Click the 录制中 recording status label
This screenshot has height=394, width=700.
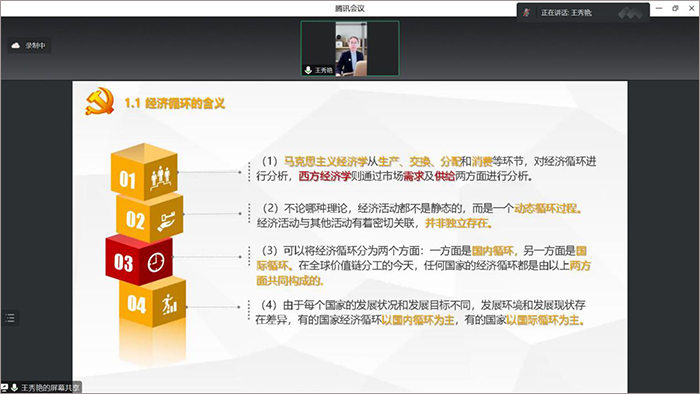click(35, 46)
